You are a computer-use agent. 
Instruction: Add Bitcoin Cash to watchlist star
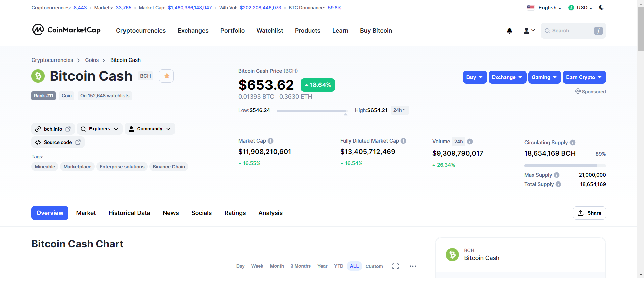(166, 76)
